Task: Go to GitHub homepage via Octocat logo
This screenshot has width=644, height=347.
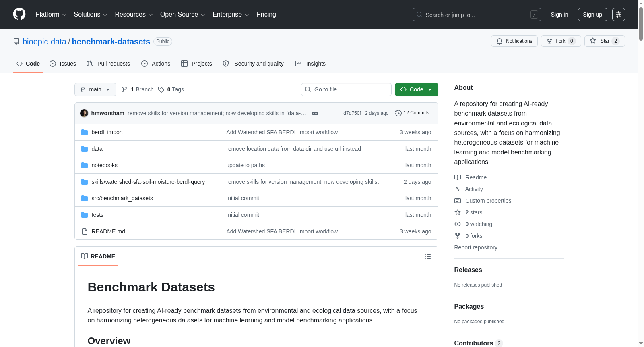Action: (x=19, y=15)
